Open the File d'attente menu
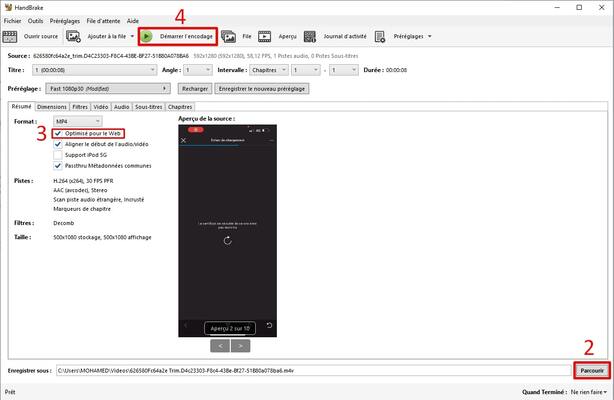614x400 pixels. point(103,21)
